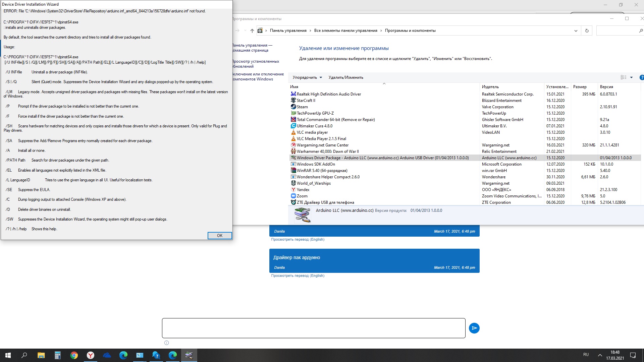
Task: Open Windows Start menu
Action: (x=8, y=355)
